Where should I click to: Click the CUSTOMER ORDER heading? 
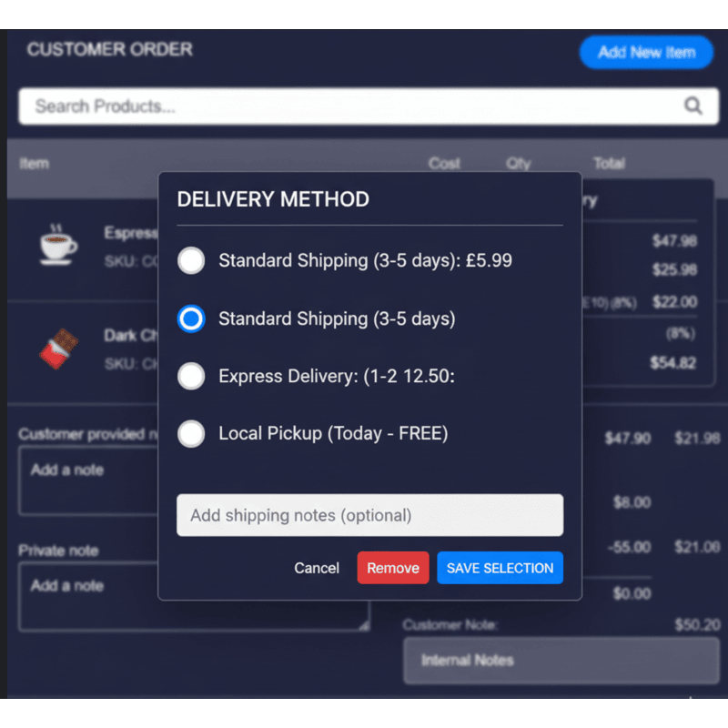coord(109,49)
